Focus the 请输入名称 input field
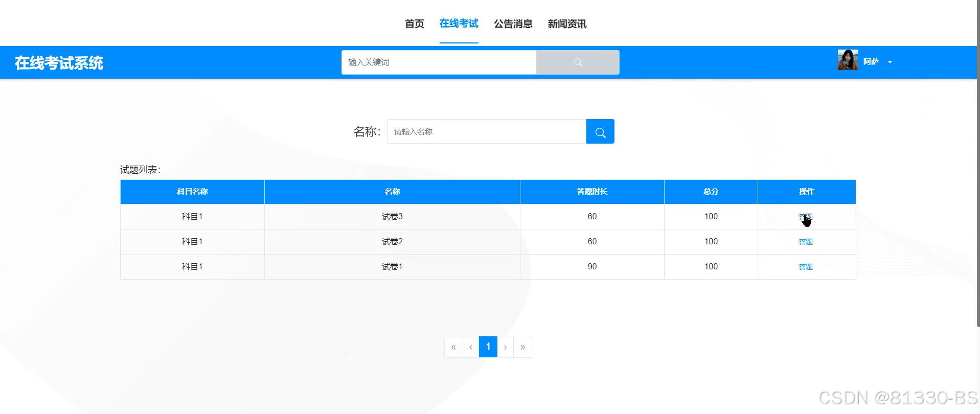 (487, 132)
